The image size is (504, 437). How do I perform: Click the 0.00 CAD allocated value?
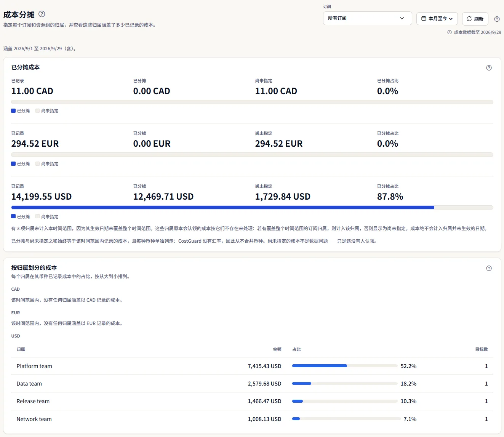pyautogui.click(x=152, y=91)
